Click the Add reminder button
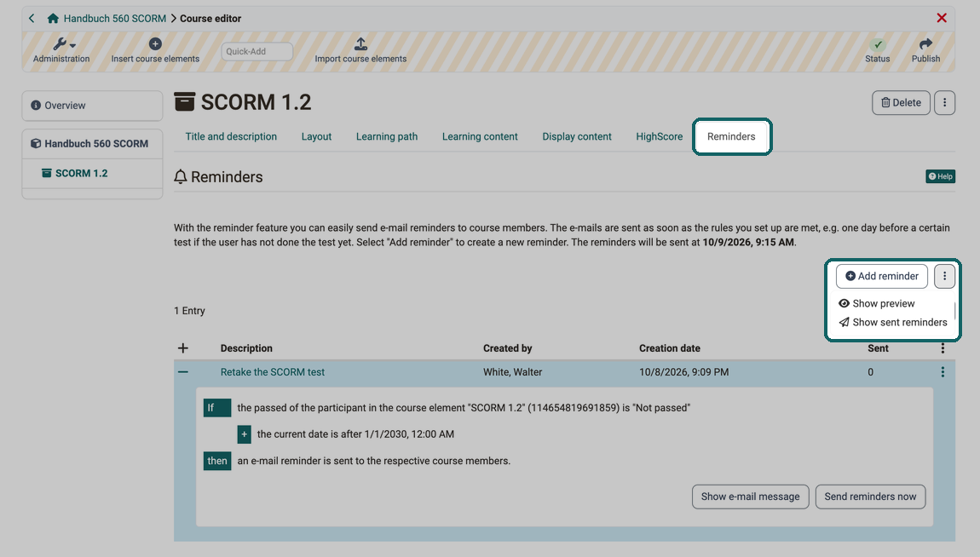The image size is (980, 557). (x=882, y=276)
